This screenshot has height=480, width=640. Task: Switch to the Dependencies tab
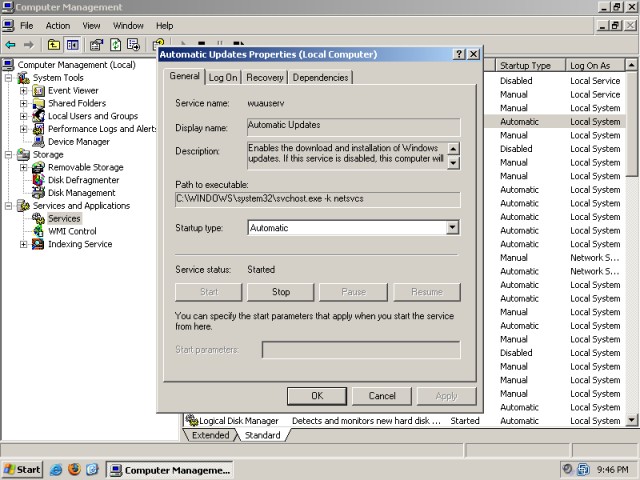[x=320, y=78]
